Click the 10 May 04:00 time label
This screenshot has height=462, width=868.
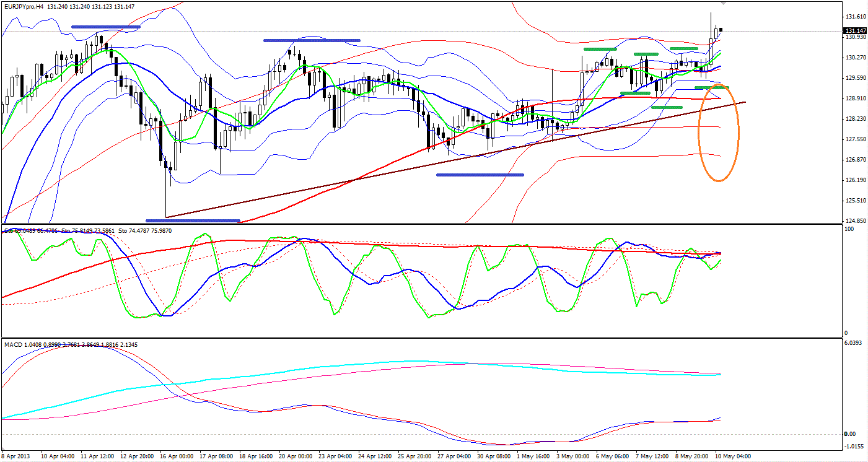[733, 456]
